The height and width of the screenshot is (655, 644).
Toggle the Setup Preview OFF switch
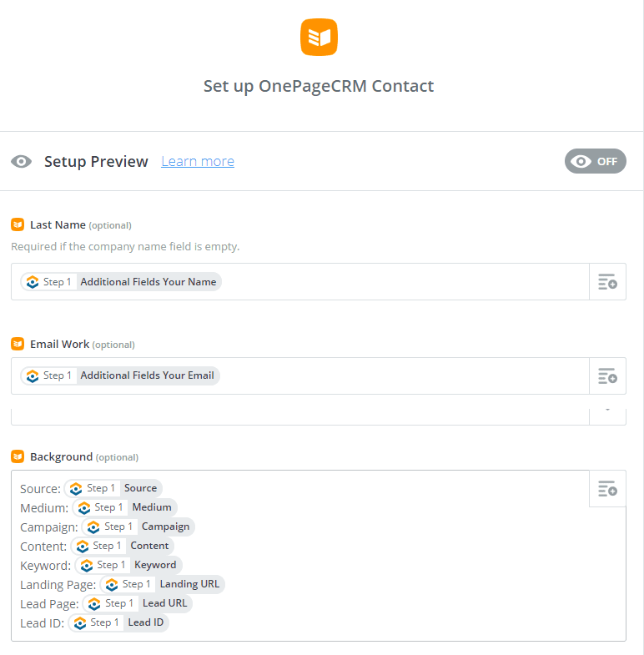tap(595, 161)
